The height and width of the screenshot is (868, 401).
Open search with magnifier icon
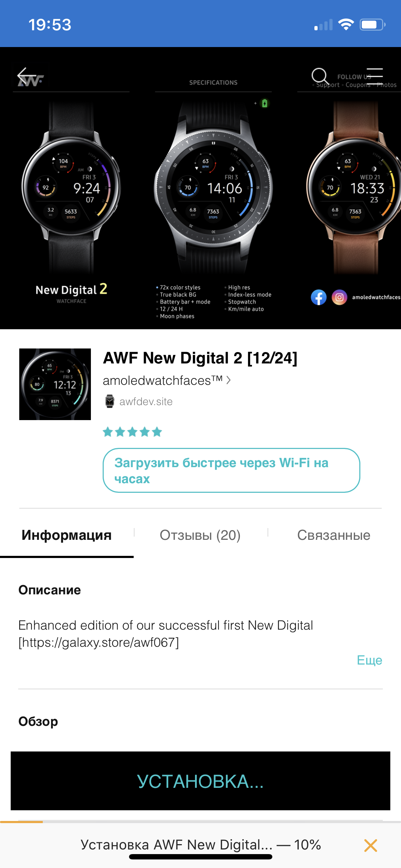tap(319, 76)
